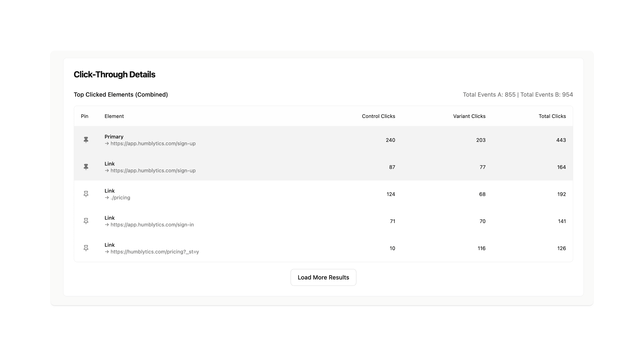Image resolution: width=644 pixels, height=356 pixels.
Task: Open the humblytics.com/pricing?_st=y URL
Action: tap(155, 252)
